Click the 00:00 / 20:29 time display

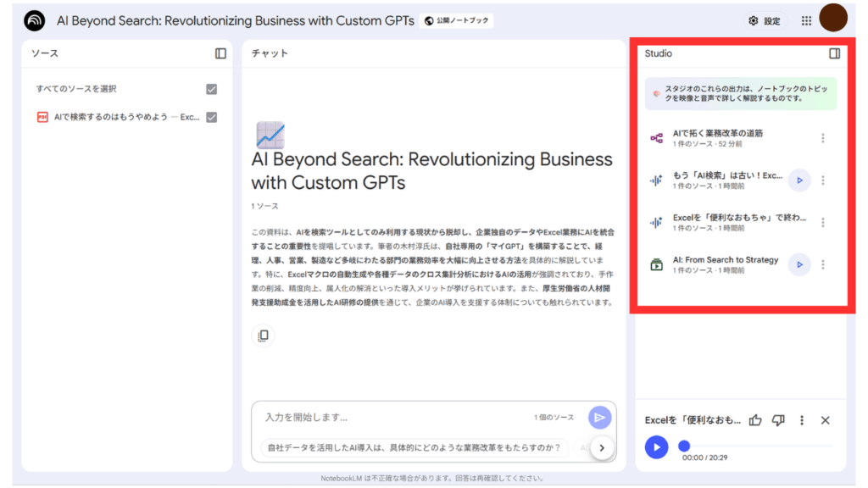(x=704, y=457)
